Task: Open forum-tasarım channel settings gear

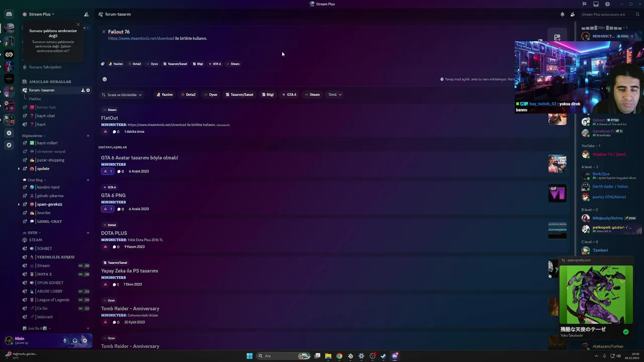Action: click(x=88, y=90)
